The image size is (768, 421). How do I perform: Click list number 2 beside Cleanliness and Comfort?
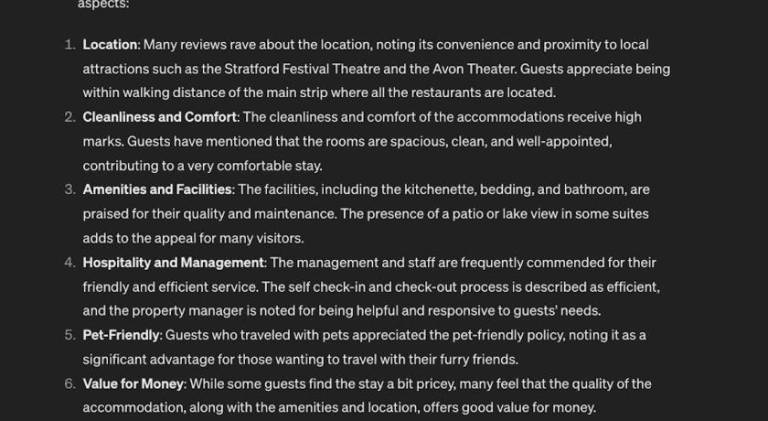pos(70,117)
